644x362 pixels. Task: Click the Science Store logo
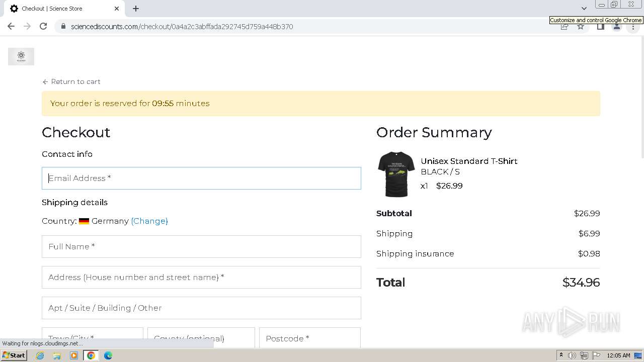21,56
